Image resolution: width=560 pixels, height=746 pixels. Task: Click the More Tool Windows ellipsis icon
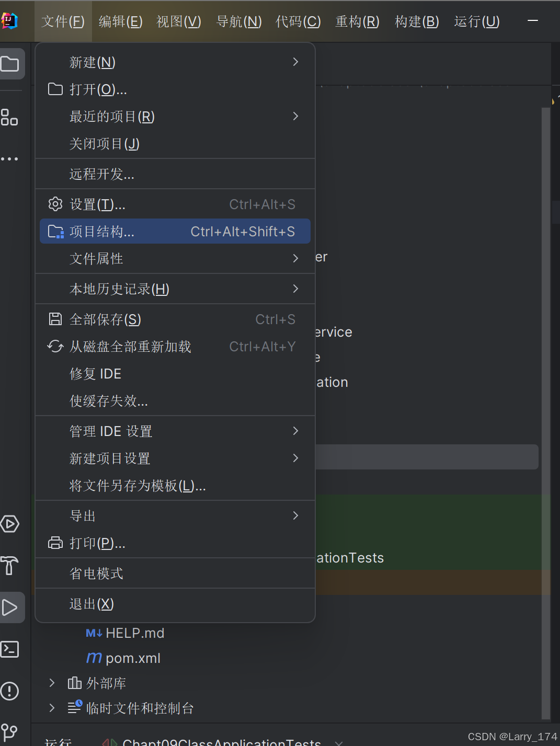coord(10,158)
